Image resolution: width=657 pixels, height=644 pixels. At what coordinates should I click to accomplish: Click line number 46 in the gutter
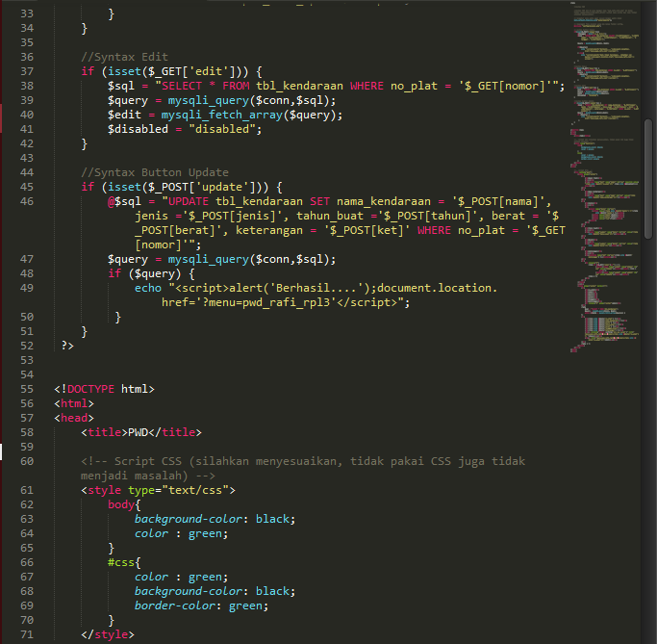(x=27, y=201)
